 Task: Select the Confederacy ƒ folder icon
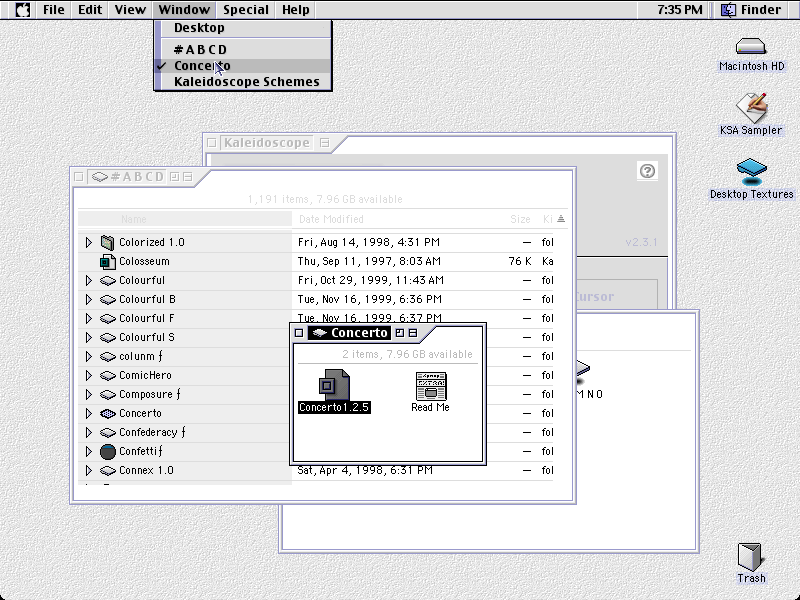point(107,433)
